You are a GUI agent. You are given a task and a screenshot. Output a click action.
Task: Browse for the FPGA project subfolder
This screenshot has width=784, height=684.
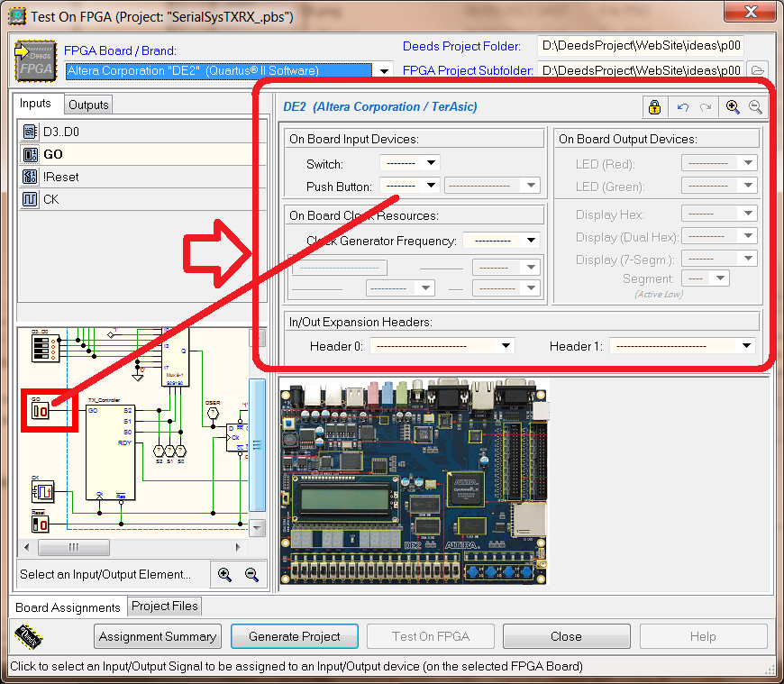pyautogui.click(x=758, y=70)
